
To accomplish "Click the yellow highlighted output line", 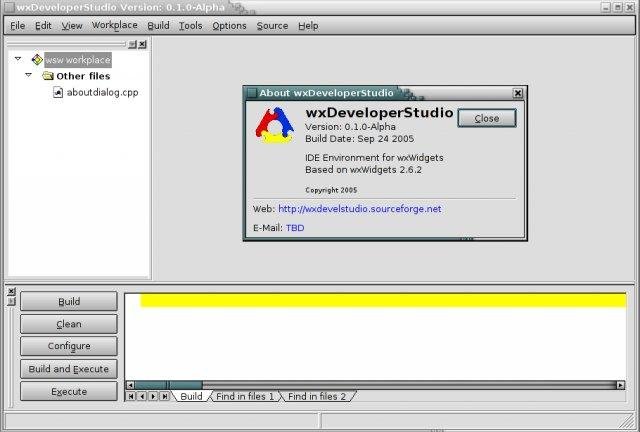I will pyautogui.click(x=383, y=300).
